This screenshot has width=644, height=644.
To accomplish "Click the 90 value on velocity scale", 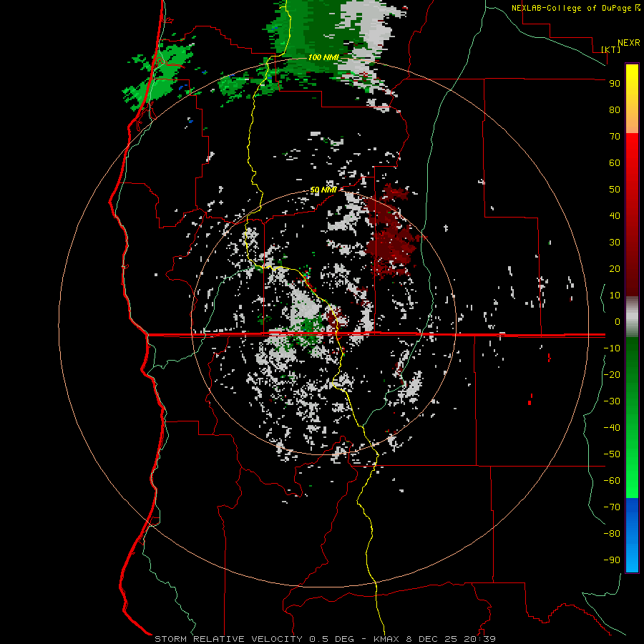I will tap(615, 84).
